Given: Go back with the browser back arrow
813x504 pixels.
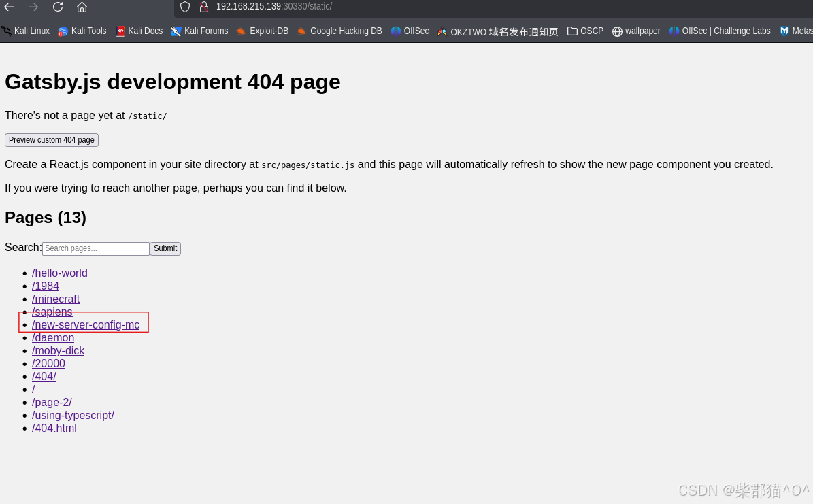Looking at the screenshot, I should pos(9,7).
